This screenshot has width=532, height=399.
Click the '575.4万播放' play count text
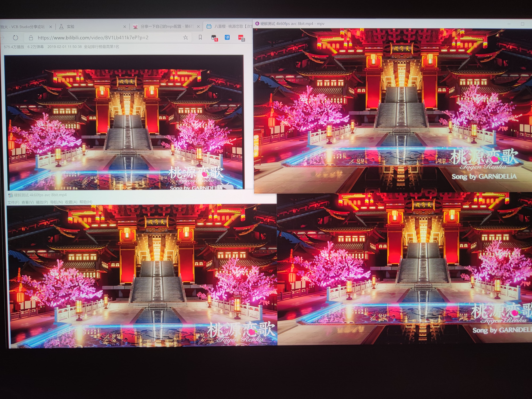[x=14, y=47]
